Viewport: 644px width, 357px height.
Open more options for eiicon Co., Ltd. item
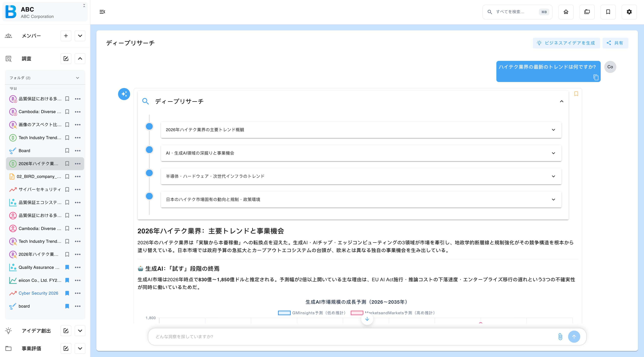[78, 280]
